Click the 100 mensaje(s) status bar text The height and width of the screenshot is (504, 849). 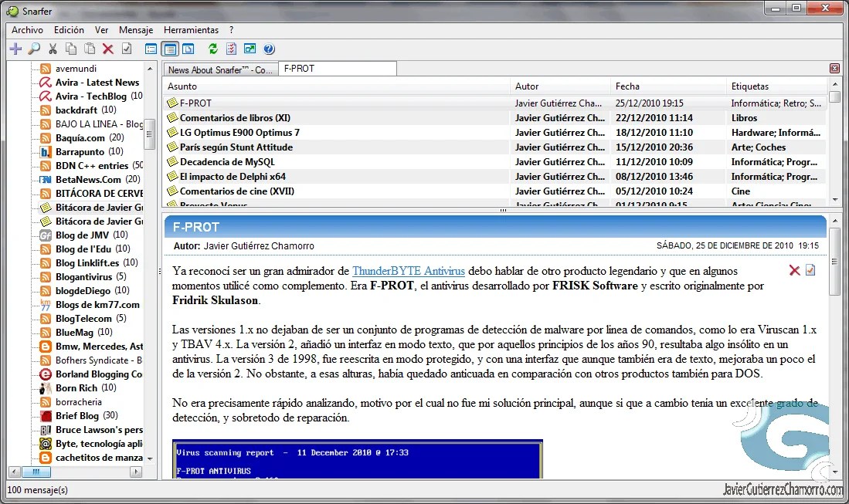[x=37, y=490]
